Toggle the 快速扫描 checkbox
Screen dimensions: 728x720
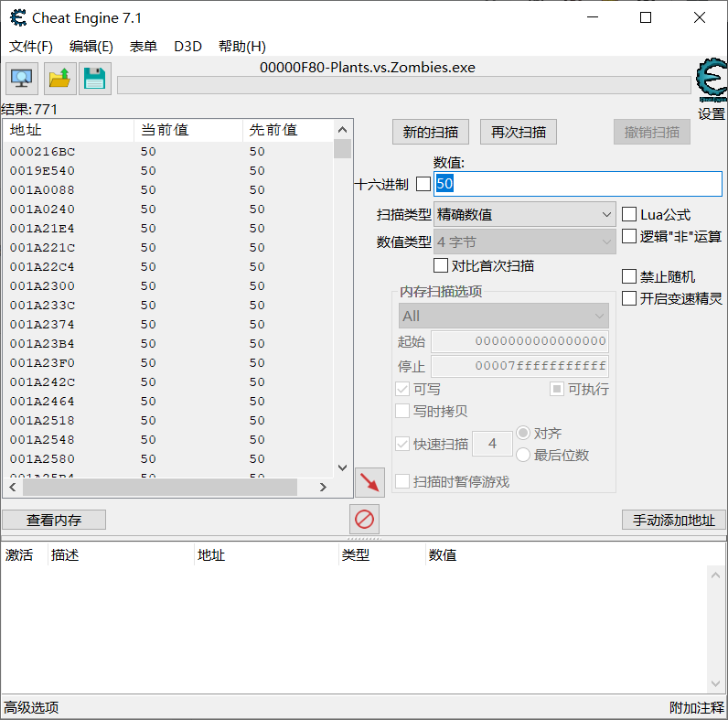pyautogui.click(x=402, y=444)
